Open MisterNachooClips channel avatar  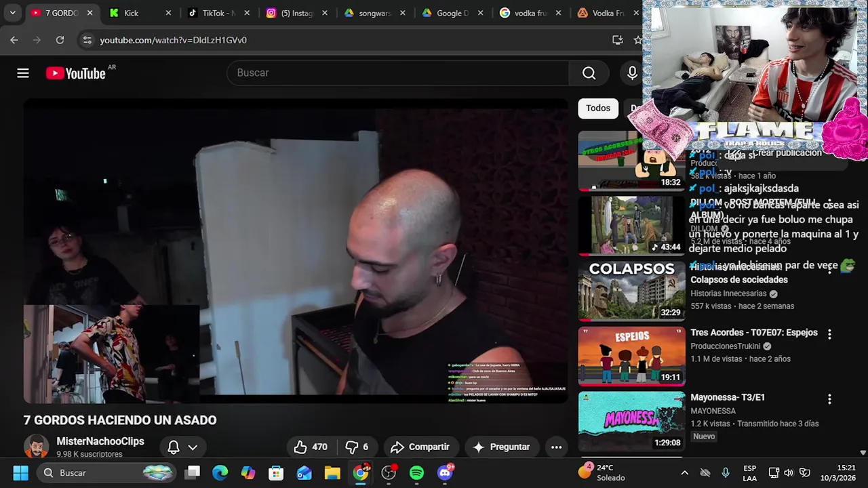click(36, 447)
